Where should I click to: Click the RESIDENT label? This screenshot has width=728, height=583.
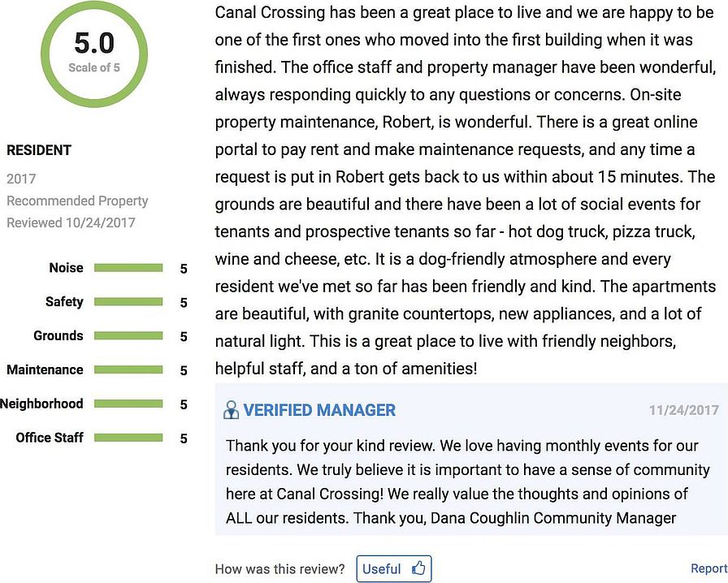coord(39,150)
